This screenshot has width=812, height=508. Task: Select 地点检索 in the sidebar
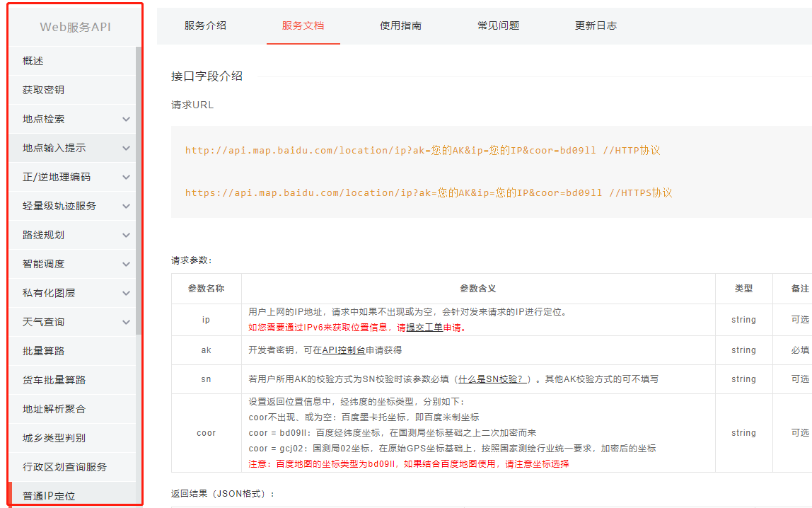tap(44, 119)
